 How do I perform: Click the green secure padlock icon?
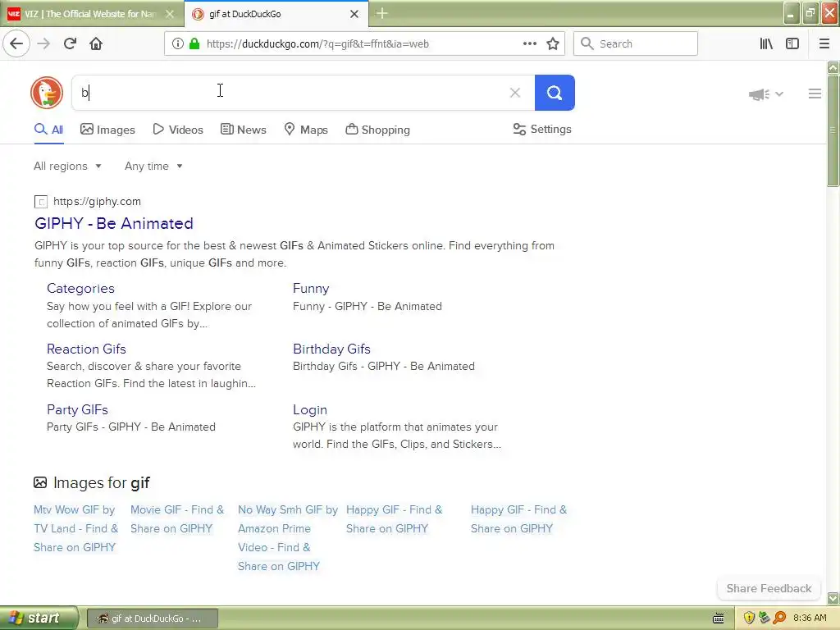[x=194, y=43]
